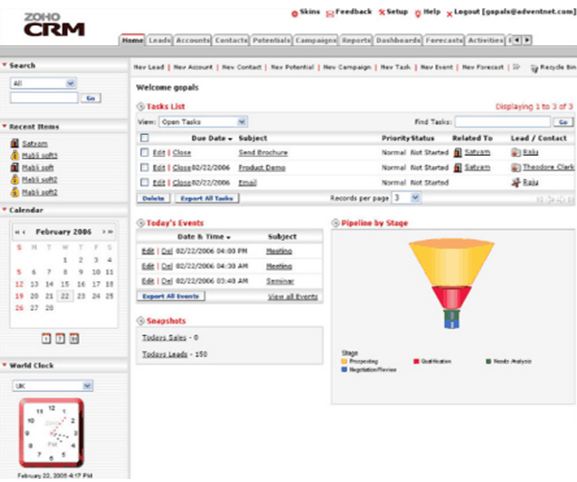Open the Recycle Bin icon
The width and height of the screenshot is (577, 482).
[535, 68]
